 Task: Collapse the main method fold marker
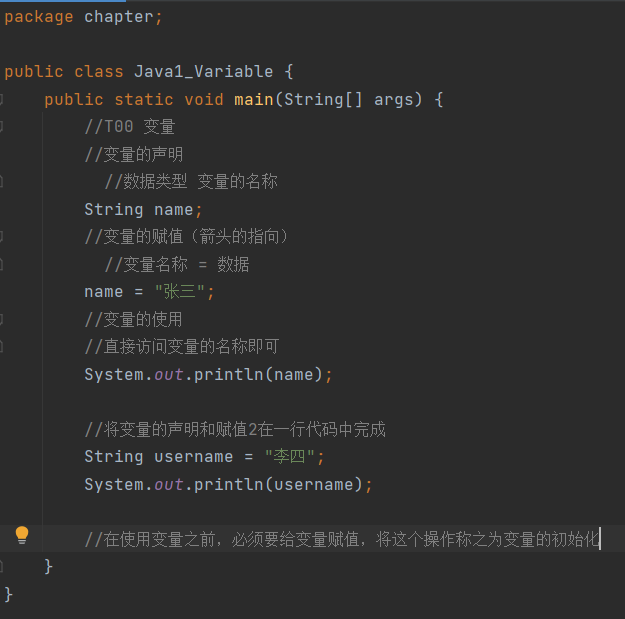tap(2, 99)
